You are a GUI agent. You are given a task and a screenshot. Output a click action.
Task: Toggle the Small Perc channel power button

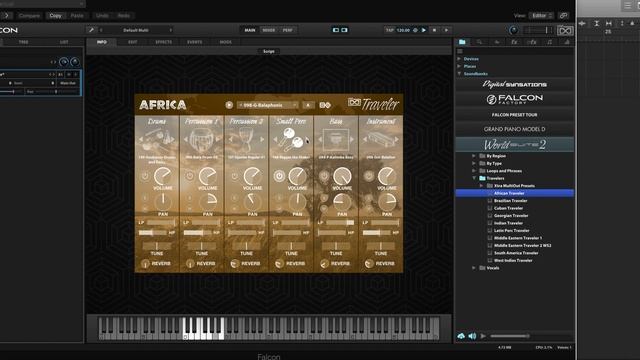(279, 176)
